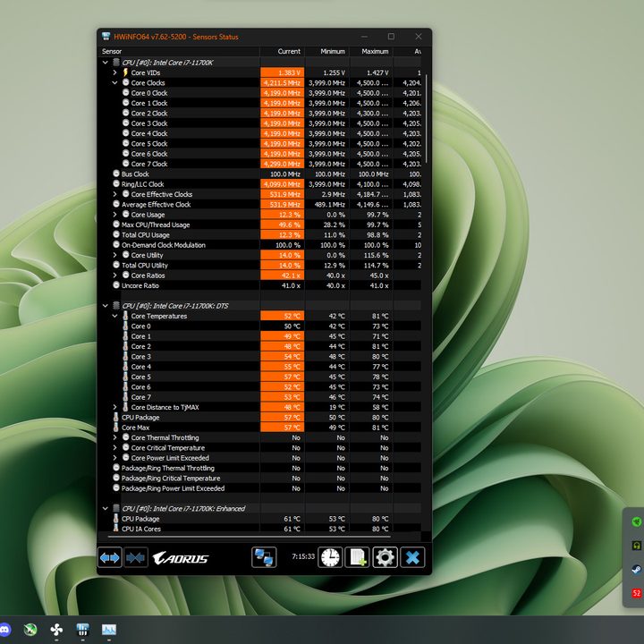This screenshot has width=644, height=644.
Task: Open the fan control taskbar icon
Action: 56,629
